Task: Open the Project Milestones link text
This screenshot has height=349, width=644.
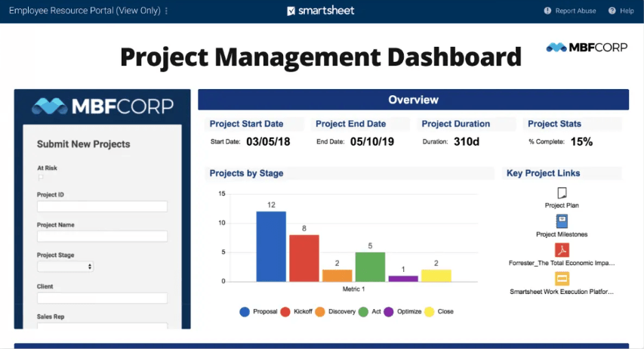Action: click(562, 234)
